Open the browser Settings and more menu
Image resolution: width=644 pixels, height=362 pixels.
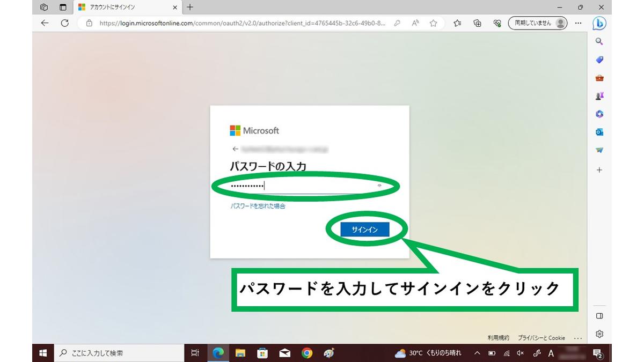pos(578,23)
